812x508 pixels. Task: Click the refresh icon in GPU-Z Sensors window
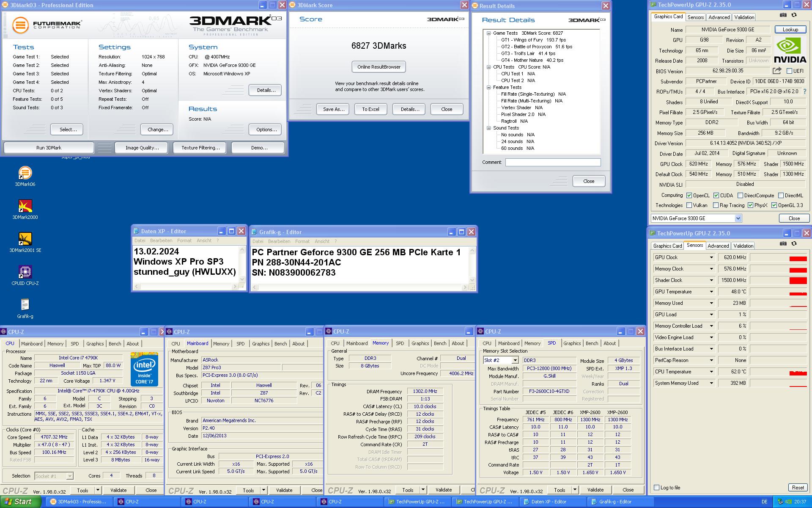(x=794, y=243)
